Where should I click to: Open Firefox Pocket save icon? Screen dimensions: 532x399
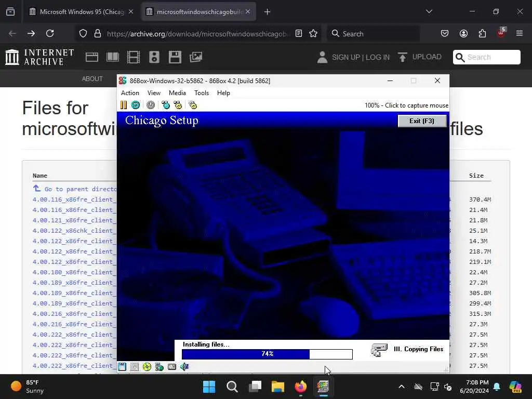(445, 33)
